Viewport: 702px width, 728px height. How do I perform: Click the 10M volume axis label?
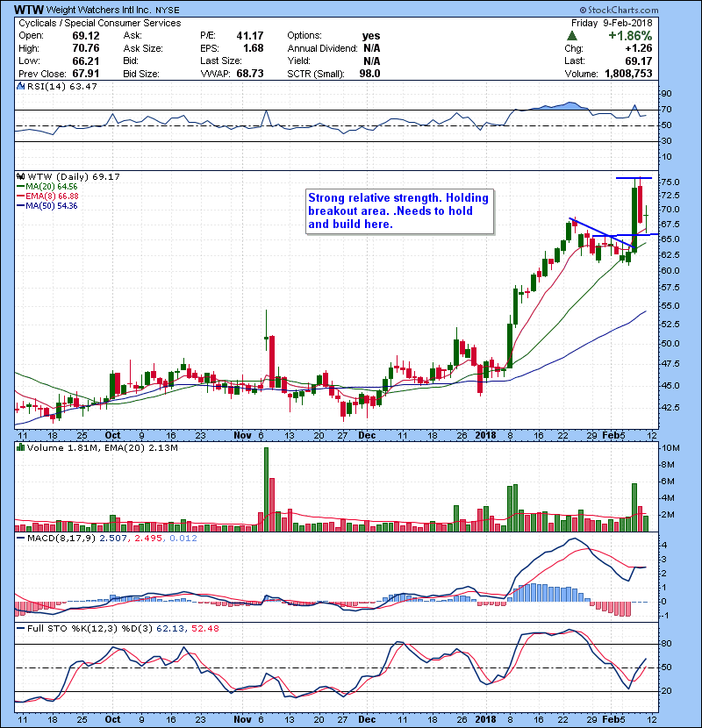pos(671,448)
